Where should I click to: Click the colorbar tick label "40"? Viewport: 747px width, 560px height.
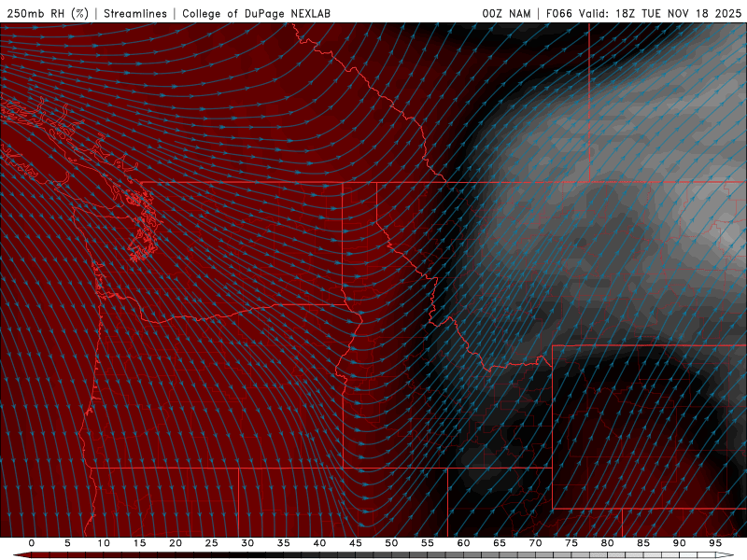319,543
